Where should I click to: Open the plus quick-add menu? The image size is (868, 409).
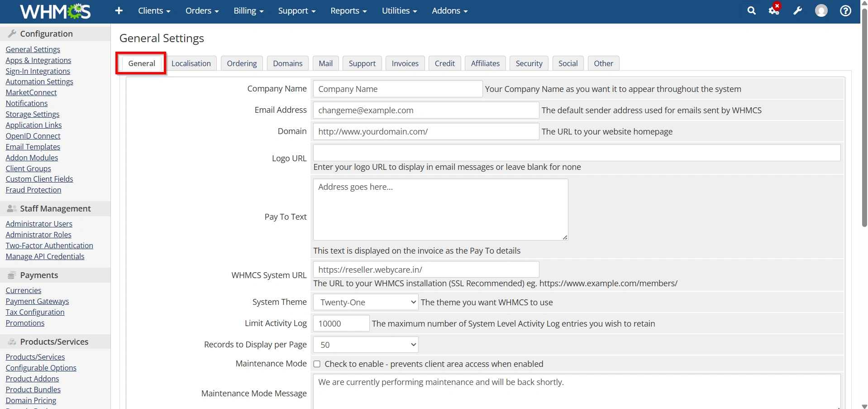(119, 10)
